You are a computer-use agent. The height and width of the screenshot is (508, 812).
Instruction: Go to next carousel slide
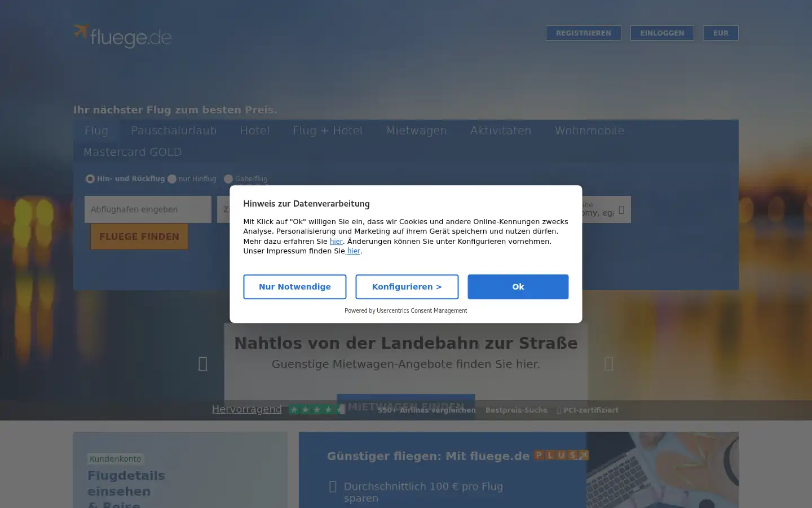pos(609,364)
